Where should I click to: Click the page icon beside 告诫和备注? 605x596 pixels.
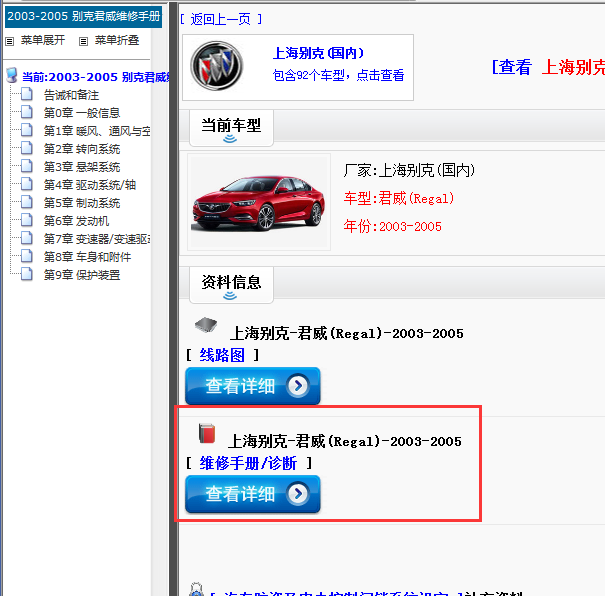tap(27, 94)
